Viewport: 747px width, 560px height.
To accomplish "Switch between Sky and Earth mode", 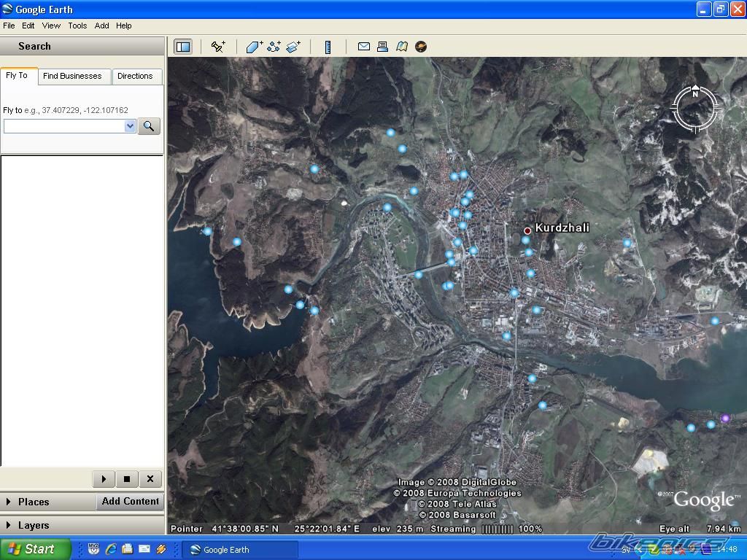I will 421,46.
